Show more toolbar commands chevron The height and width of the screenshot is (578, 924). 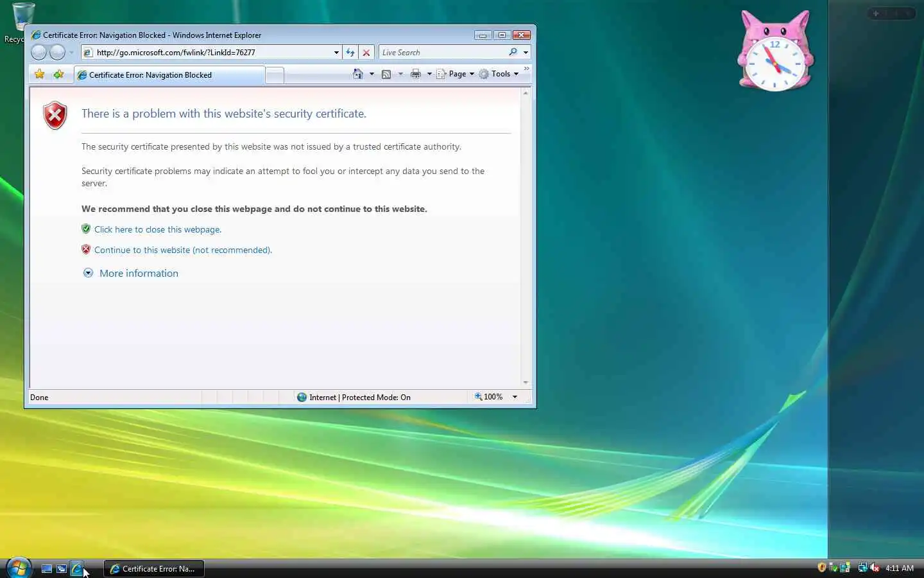click(527, 68)
